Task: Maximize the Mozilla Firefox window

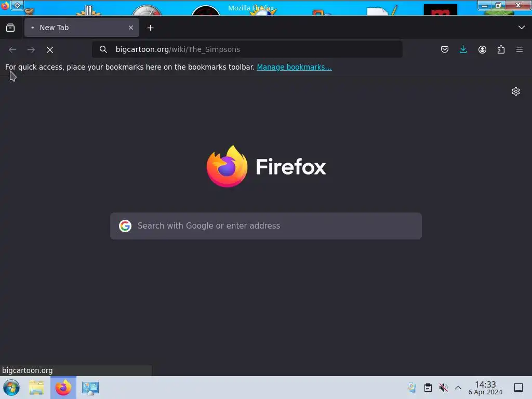Action: tap(498, 5)
